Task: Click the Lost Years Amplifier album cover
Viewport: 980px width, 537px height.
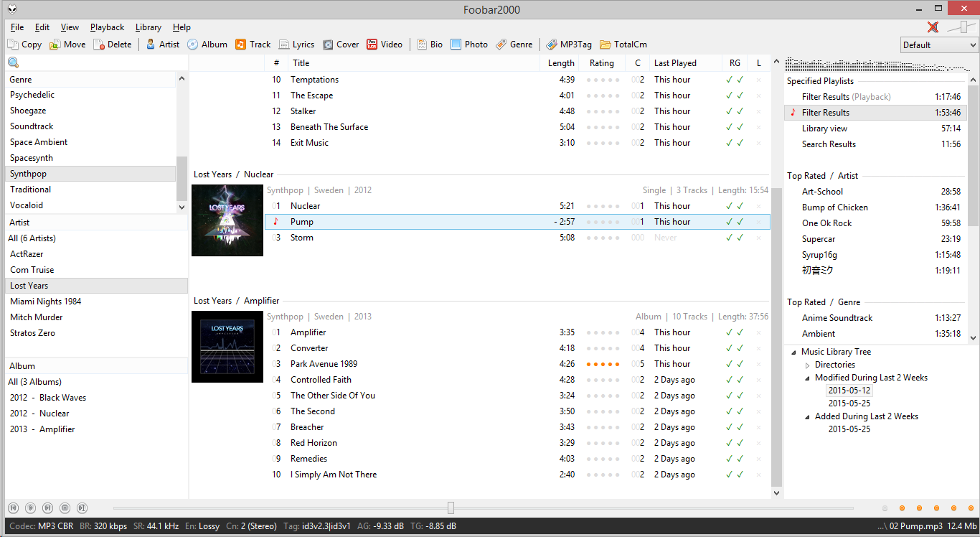Action: 227,347
